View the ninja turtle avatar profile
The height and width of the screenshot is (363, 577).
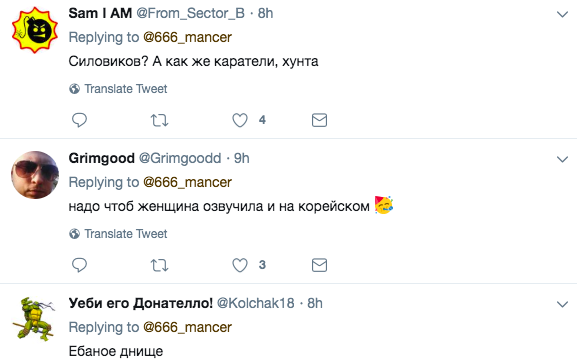click(x=34, y=319)
